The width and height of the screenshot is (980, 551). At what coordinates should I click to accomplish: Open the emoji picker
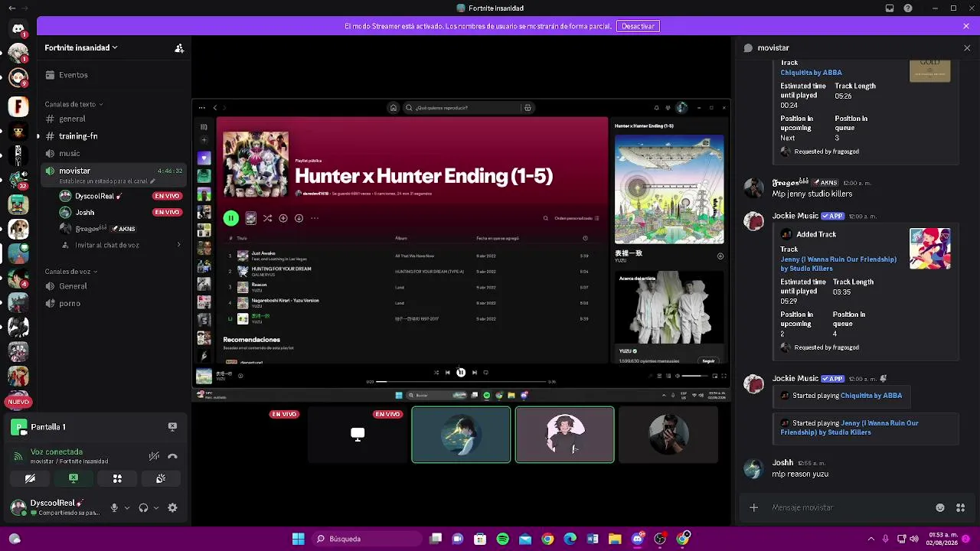tap(940, 507)
